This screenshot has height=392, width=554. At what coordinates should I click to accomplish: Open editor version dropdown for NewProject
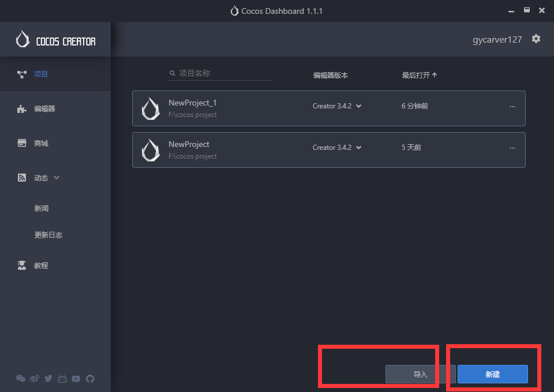click(x=337, y=148)
